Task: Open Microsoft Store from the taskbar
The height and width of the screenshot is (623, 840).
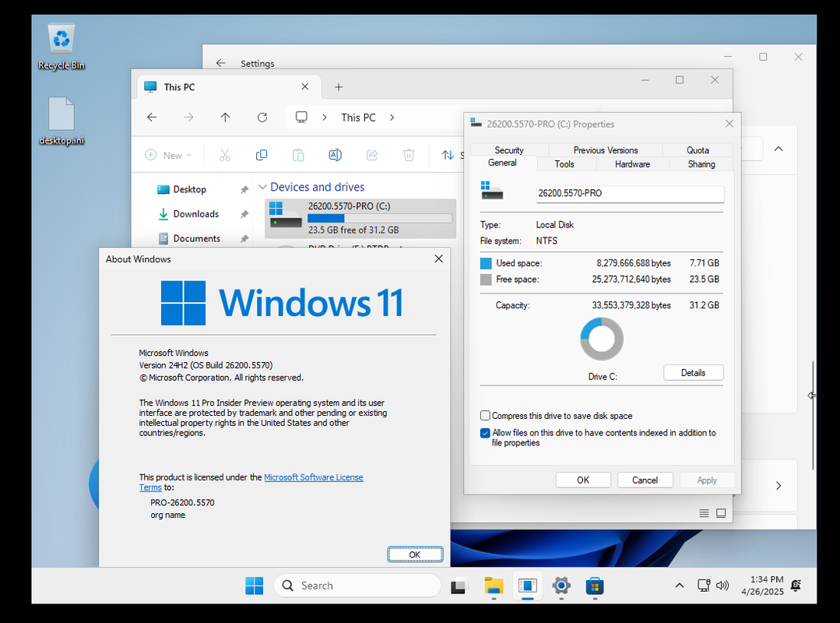Action: click(x=595, y=586)
